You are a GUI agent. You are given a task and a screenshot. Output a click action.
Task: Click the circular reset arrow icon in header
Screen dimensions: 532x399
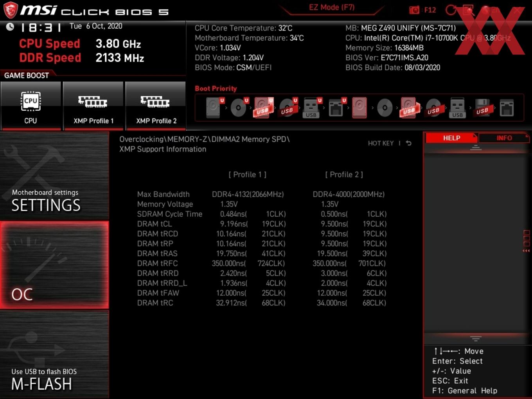point(451,10)
